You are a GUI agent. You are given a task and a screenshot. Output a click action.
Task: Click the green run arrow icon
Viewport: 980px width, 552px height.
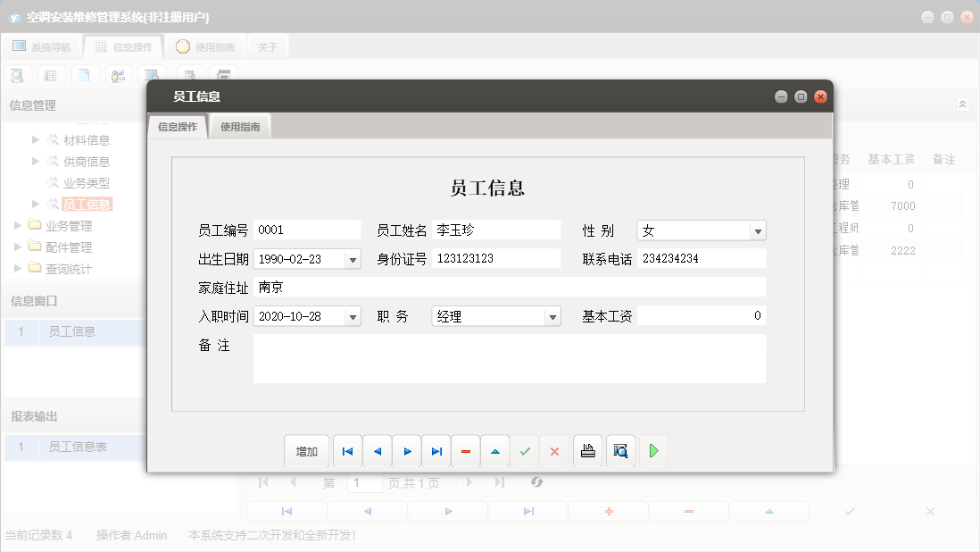[653, 451]
